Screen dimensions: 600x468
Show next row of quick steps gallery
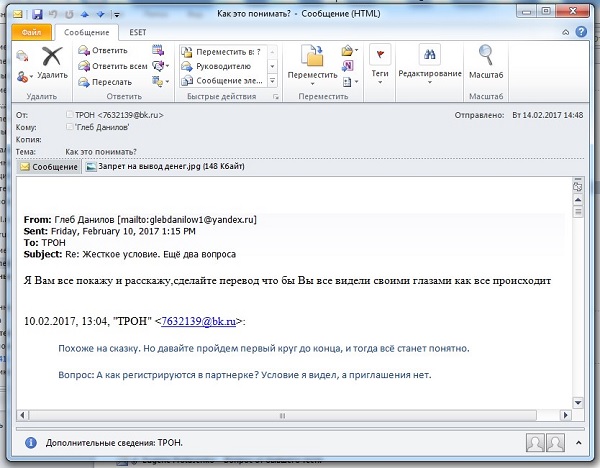coord(272,66)
